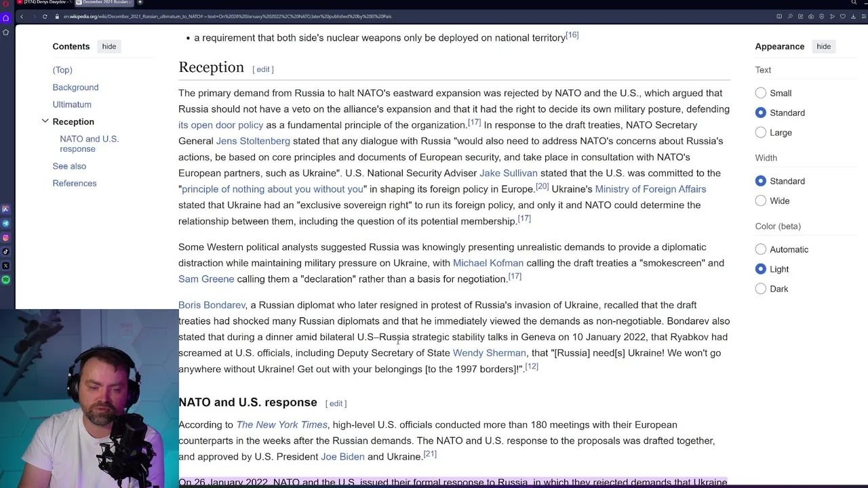Add page to bookmarks with heart icon

[x=843, y=16]
